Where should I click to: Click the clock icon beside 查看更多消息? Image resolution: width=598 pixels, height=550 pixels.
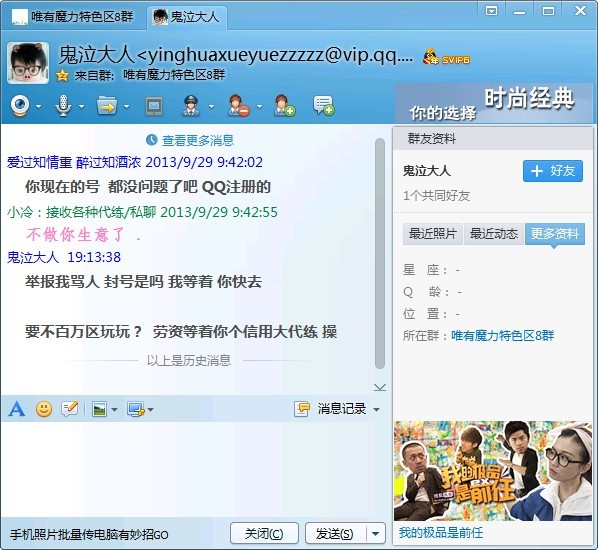151,140
